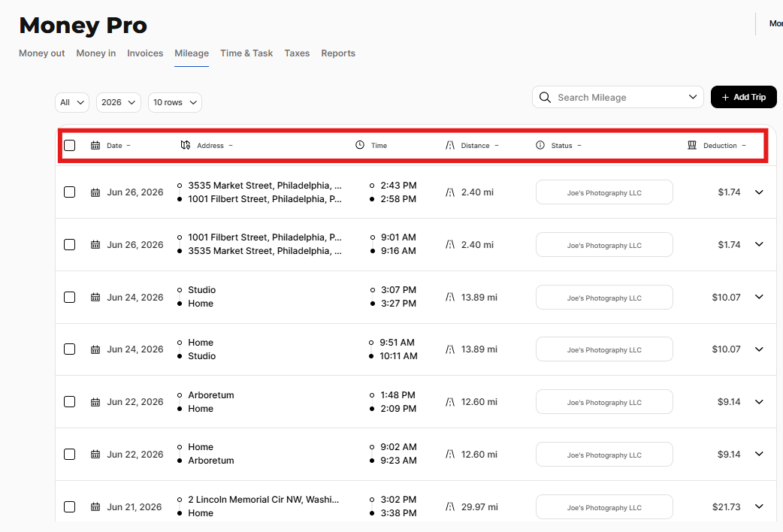Screen dimensions: 783x532
Task: Click the Add Trip button
Action: tap(744, 97)
